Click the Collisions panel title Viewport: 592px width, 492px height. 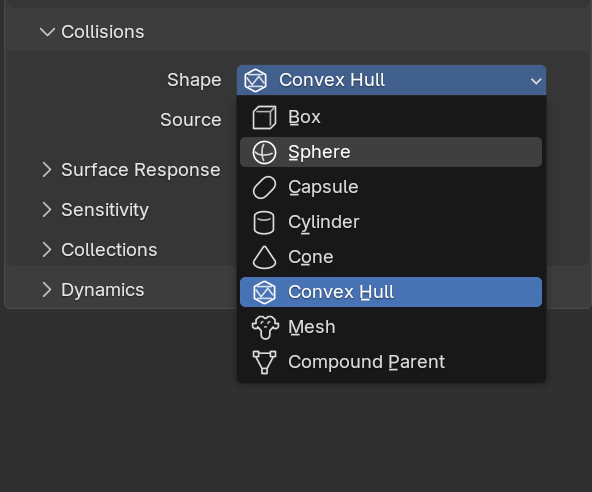click(103, 32)
